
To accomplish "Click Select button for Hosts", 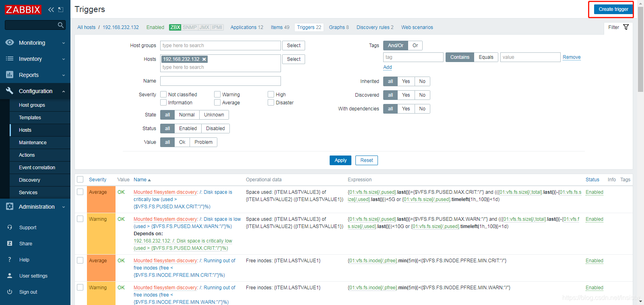I will tap(294, 59).
